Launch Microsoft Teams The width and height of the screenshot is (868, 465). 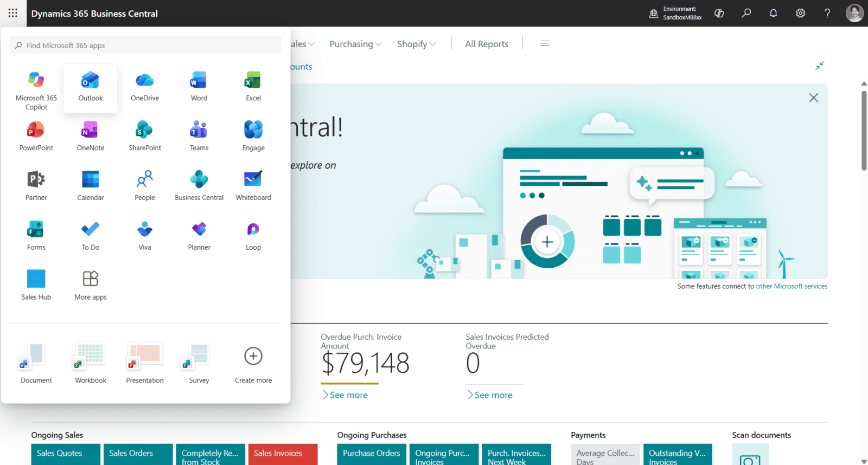tap(199, 136)
